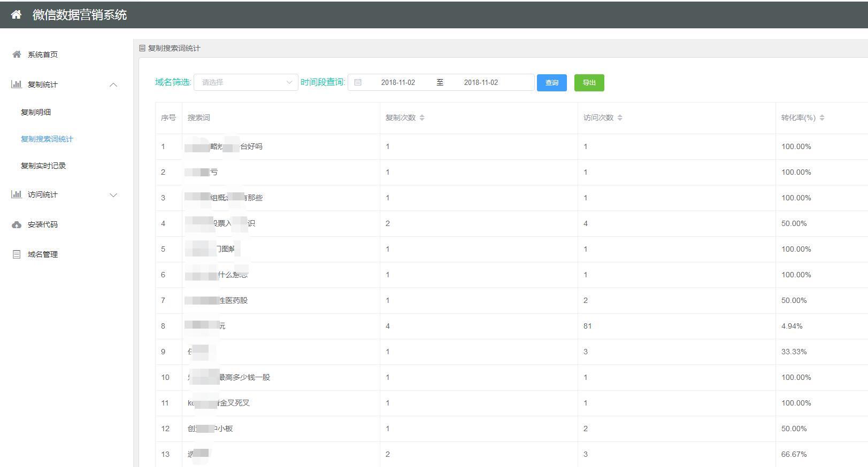This screenshot has width=868, height=467.
Task: Click the 系统首页 house icon in sidebar
Action: tap(17, 55)
